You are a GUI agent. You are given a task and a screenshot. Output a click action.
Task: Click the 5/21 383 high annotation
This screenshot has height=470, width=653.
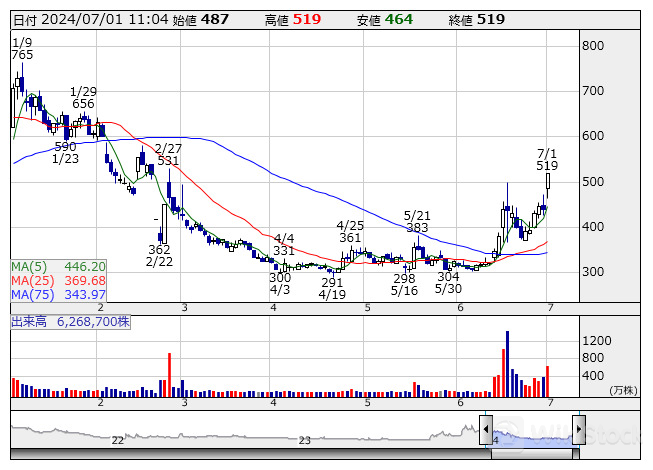coord(416,222)
